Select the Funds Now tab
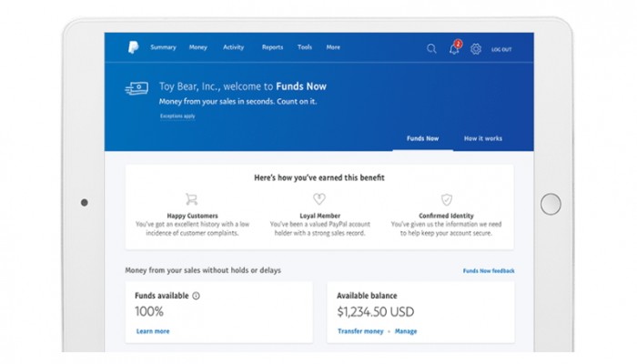 [422, 138]
